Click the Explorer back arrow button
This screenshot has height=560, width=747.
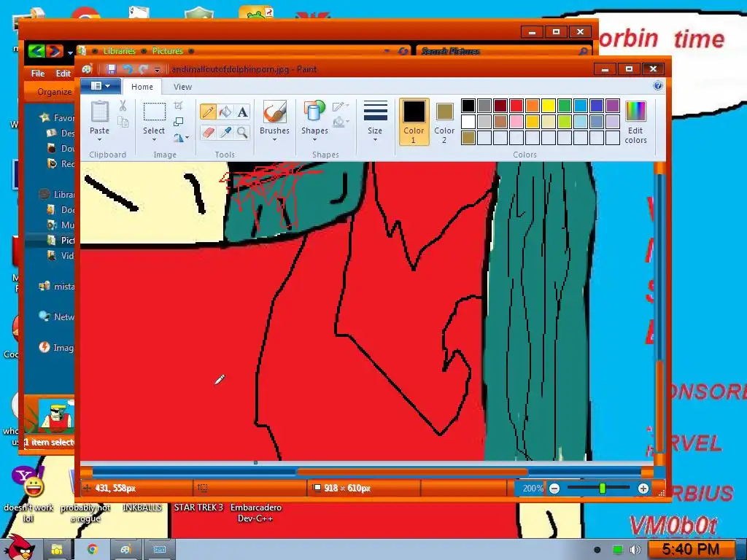pyautogui.click(x=36, y=51)
